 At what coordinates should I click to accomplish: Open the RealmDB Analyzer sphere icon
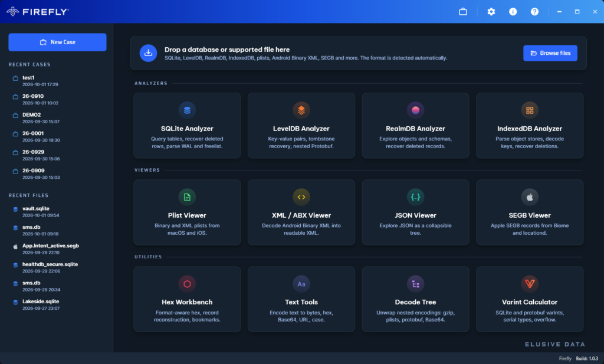tap(415, 110)
